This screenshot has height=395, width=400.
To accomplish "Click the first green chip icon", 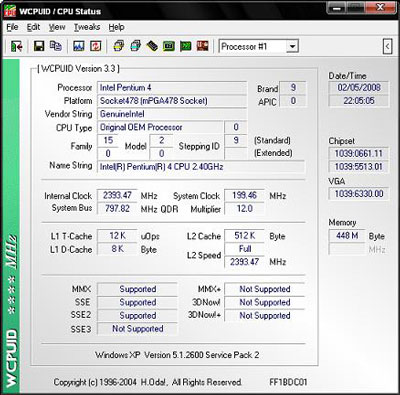I will coord(169,46).
